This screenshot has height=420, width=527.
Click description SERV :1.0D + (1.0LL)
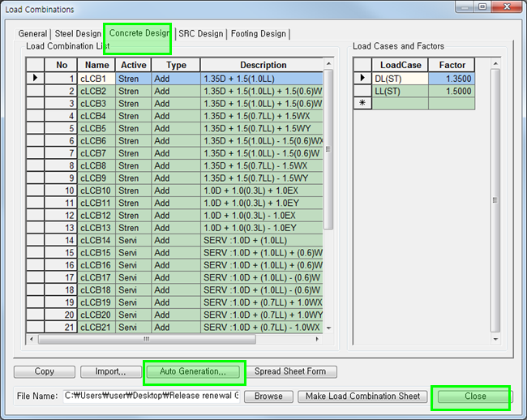click(x=262, y=240)
